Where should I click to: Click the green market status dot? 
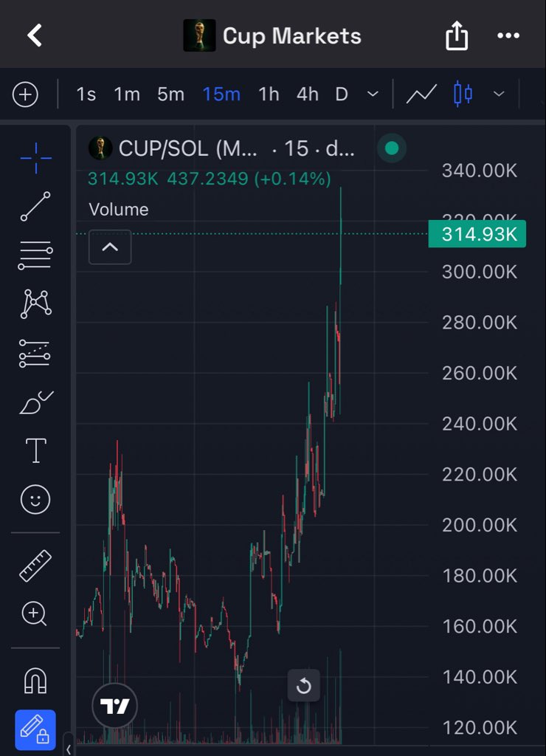pyautogui.click(x=392, y=148)
